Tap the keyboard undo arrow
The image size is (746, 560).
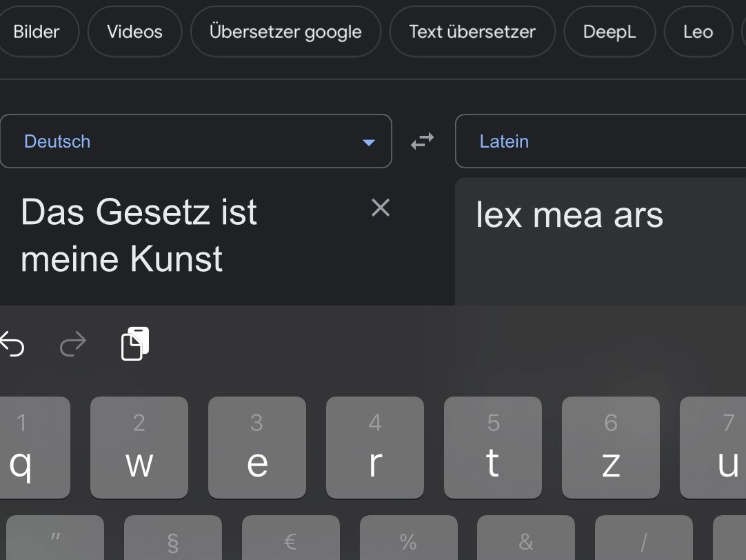pos(12,343)
